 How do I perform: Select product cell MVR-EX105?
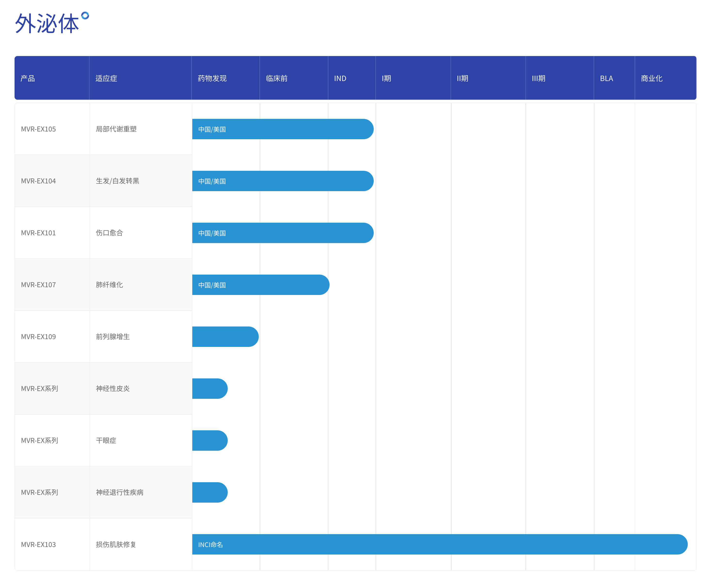(52, 129)
